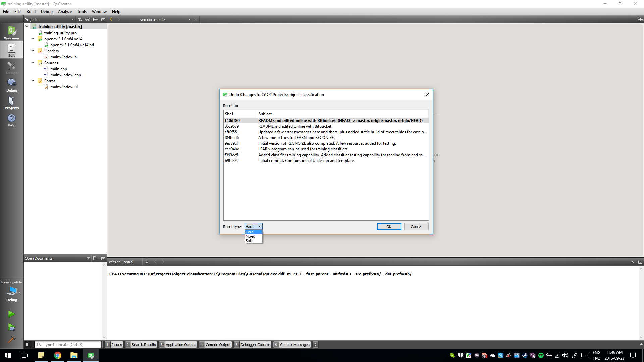Viewport: 644px width, 362px height.
Task: Close the Version Control output pane
Action: click(640, 262)
